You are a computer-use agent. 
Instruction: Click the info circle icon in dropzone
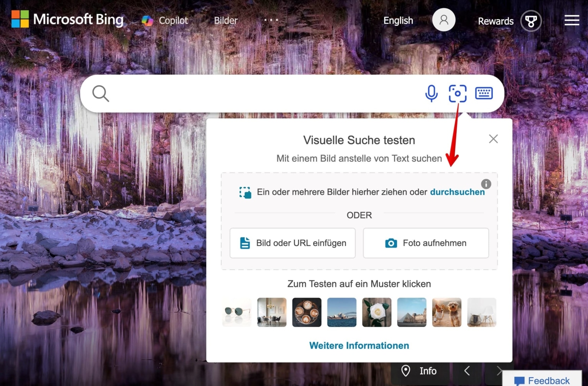[486, 184]
